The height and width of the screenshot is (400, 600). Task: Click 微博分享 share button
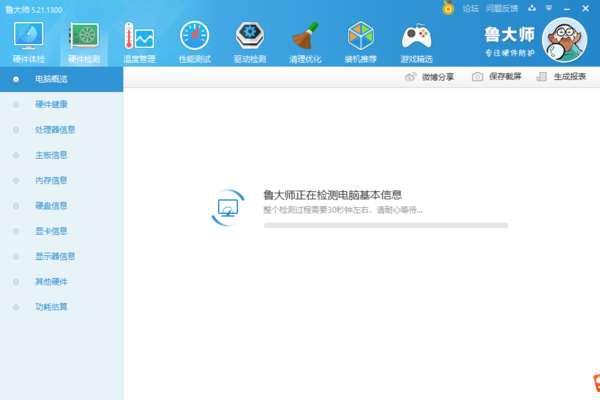coord(429,76)
